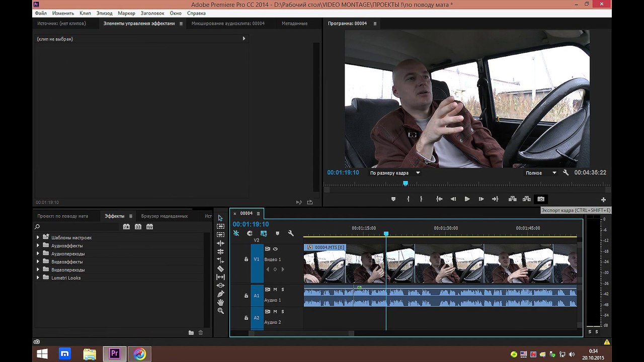Select the Pen tool
The image size is (644, 362).
(220, 294)
